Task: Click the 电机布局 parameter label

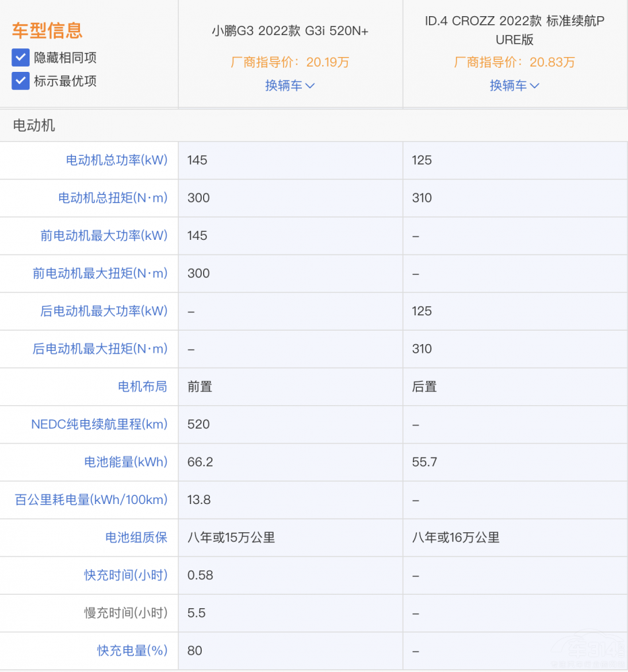Action: click(x=143, y=386)
